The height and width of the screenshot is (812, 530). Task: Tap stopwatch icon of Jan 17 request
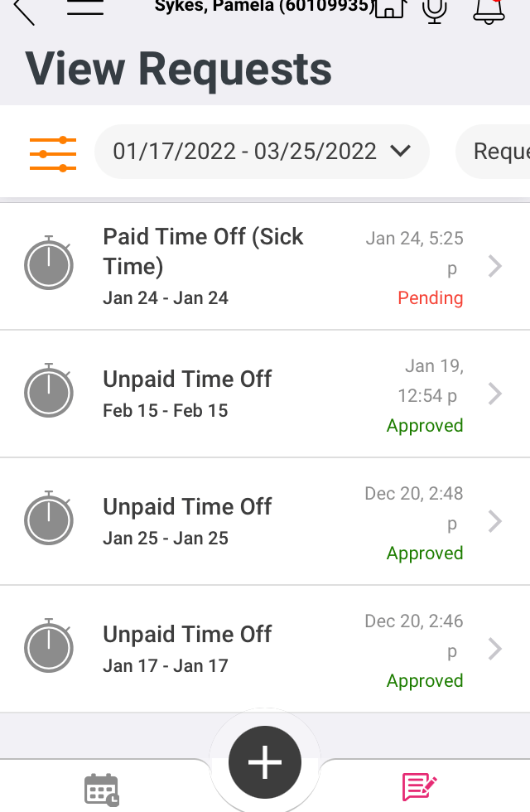(49, 649)
